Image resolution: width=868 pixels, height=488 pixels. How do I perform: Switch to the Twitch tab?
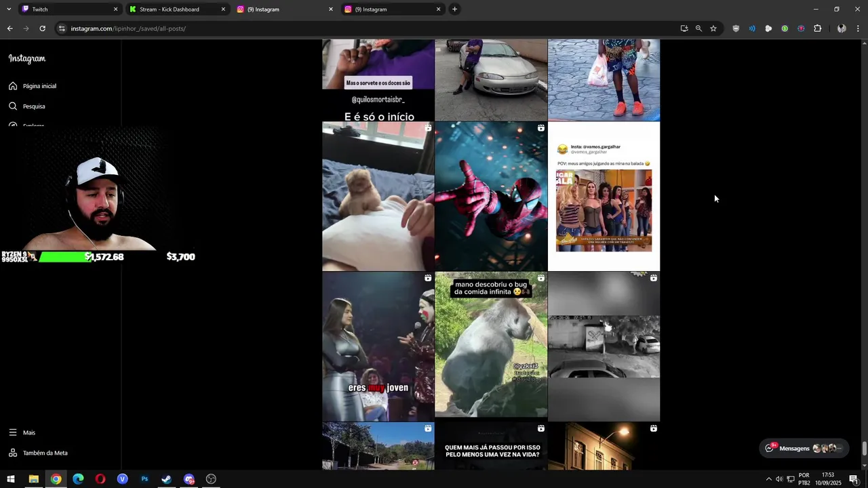point(68,9)
